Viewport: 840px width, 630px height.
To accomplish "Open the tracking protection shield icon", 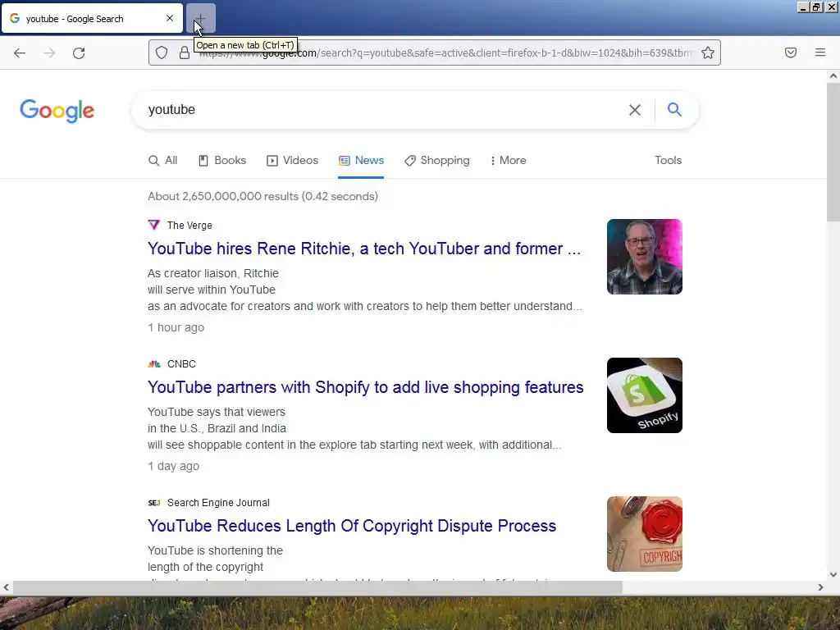I will coord(162,52).
